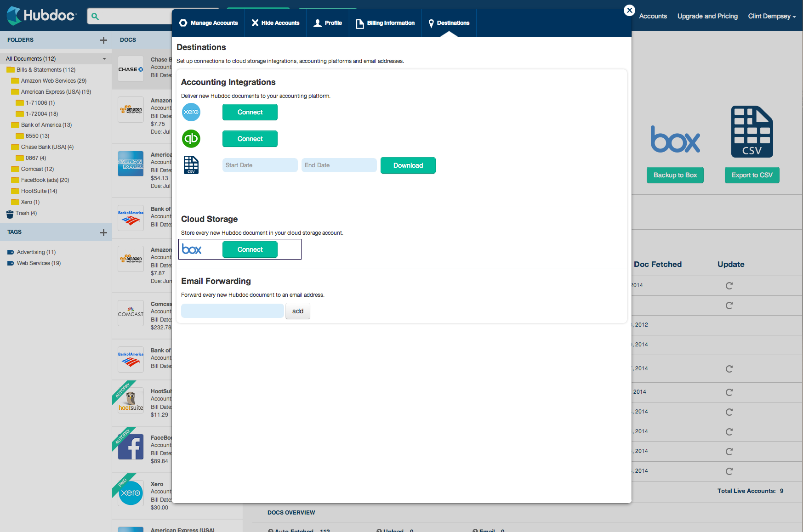Click the large CSV icon in background
This screenshot has width=803, height=532.
(x=752, y=132)
